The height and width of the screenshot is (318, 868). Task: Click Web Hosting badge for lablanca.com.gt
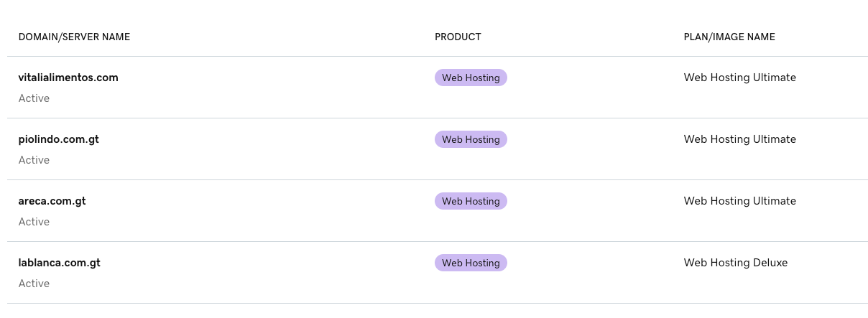click(x=471, y=263)
